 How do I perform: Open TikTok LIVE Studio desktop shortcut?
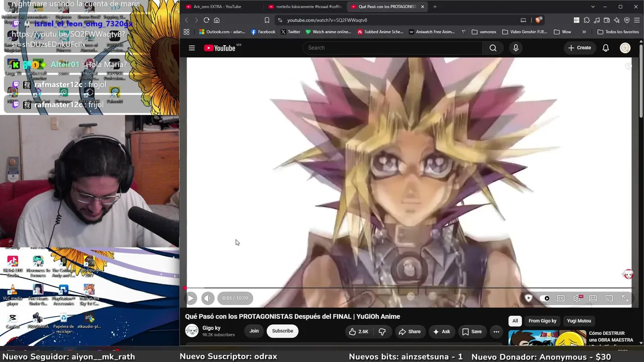tap(13, 266)
